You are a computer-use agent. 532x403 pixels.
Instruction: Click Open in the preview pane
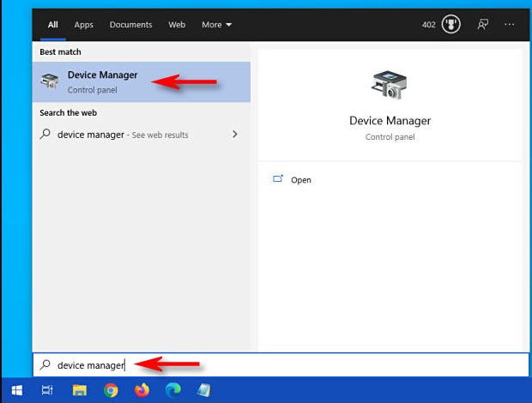tap(300, 180)
